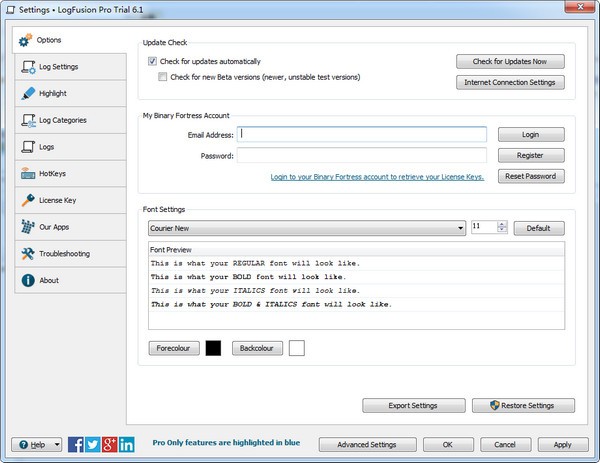Click the Highlight pencil icon in sidebar

click(28, 94)
